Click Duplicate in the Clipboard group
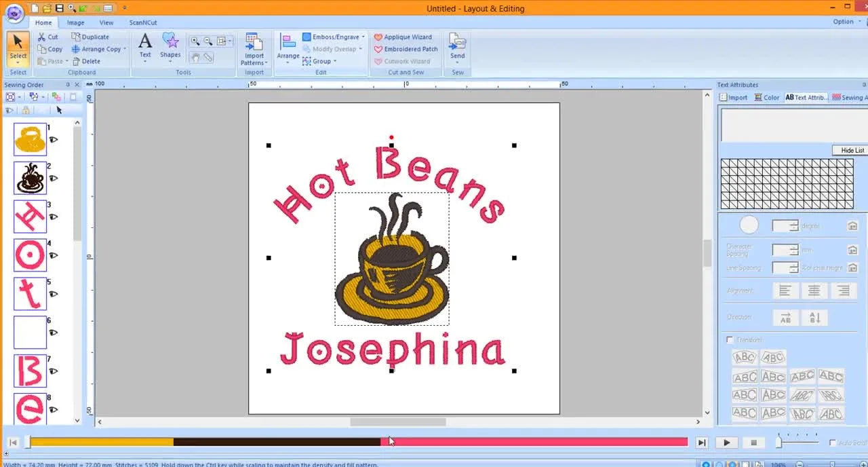 [90, 37]
